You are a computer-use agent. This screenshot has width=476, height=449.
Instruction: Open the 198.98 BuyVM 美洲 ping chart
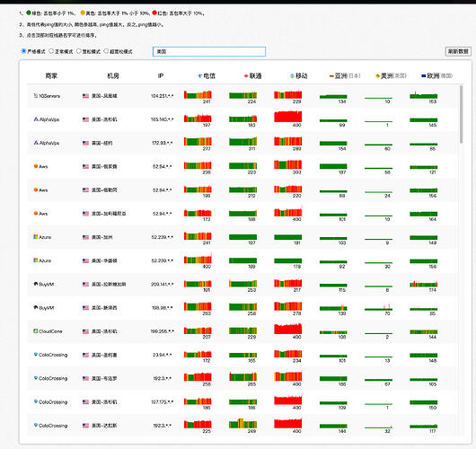point(378,307)
